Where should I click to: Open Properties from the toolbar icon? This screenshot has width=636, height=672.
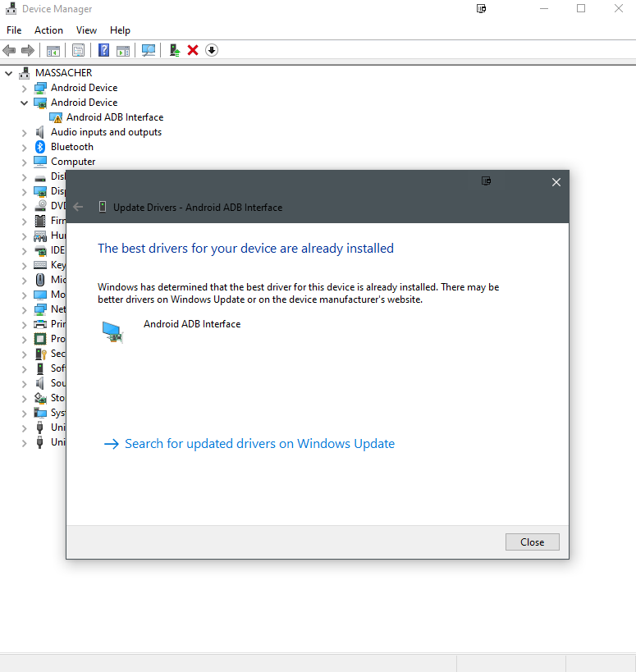79,51
